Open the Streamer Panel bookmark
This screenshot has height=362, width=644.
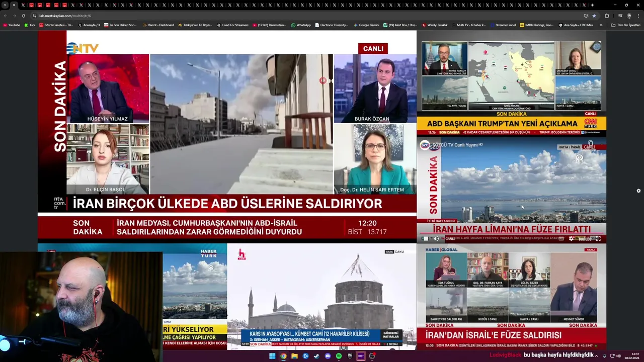tap(502, 25)
